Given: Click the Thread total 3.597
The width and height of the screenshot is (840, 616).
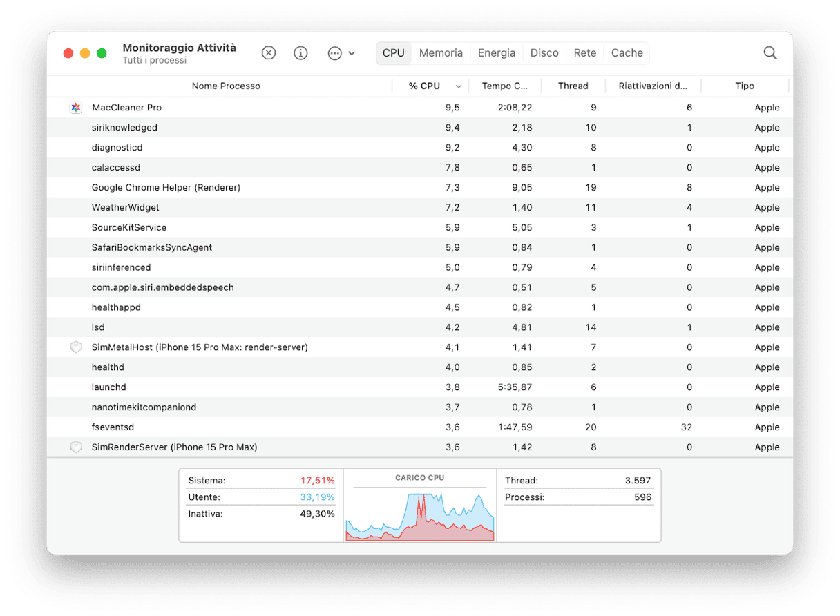Looking at the screenshot, I should [638, 481].
